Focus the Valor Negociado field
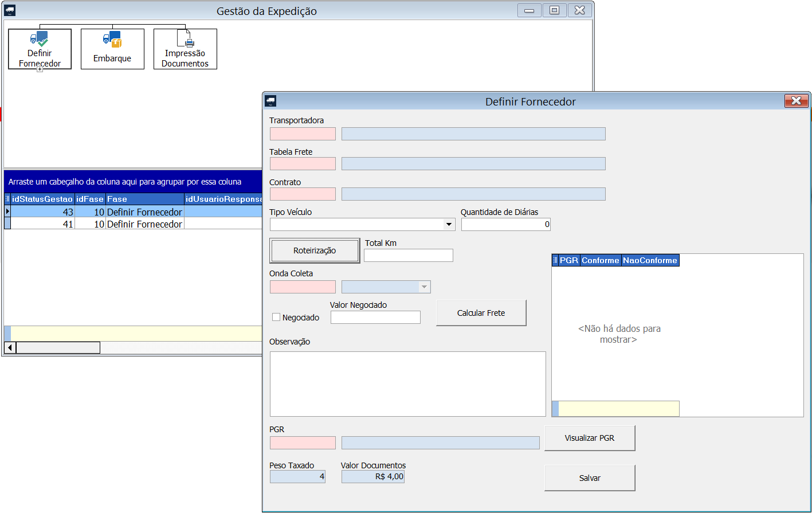Screen dimensions: 812x513 (375, 317)
